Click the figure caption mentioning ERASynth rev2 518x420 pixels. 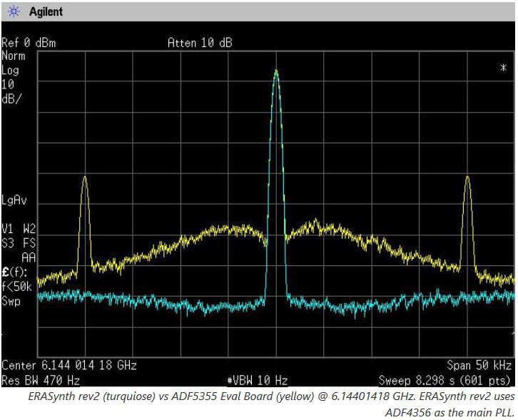(x=271, y=404)
